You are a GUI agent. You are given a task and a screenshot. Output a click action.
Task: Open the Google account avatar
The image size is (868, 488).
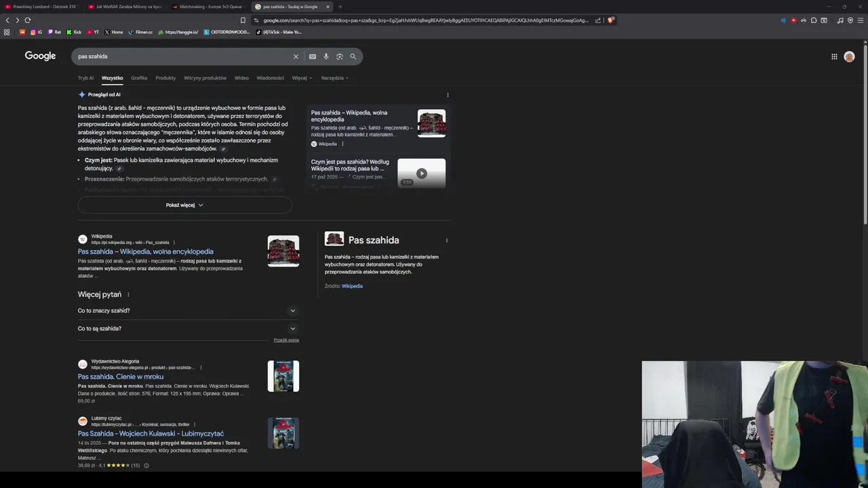(849, 57)
